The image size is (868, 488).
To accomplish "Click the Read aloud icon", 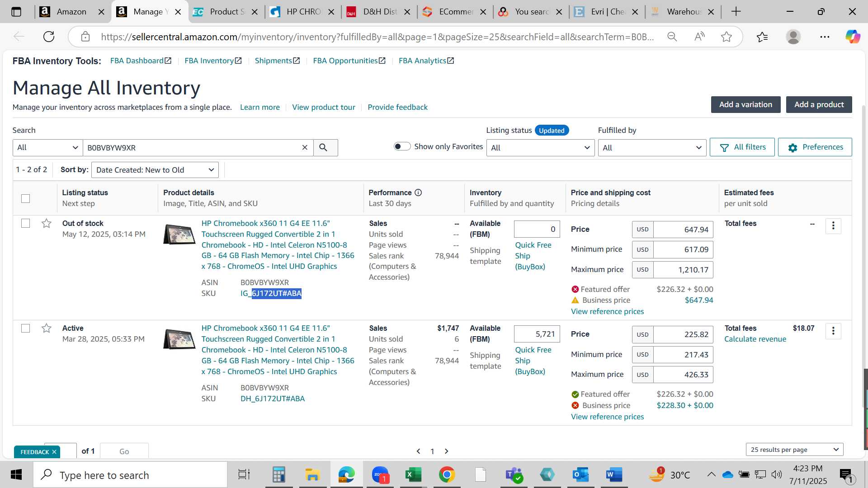I will pos(699,37).
